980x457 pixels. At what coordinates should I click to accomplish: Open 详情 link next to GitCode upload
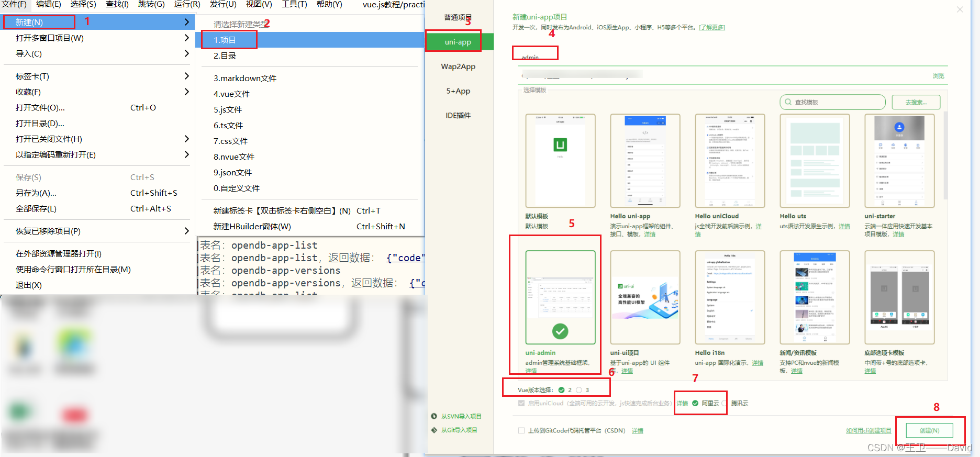pos(637,430)
